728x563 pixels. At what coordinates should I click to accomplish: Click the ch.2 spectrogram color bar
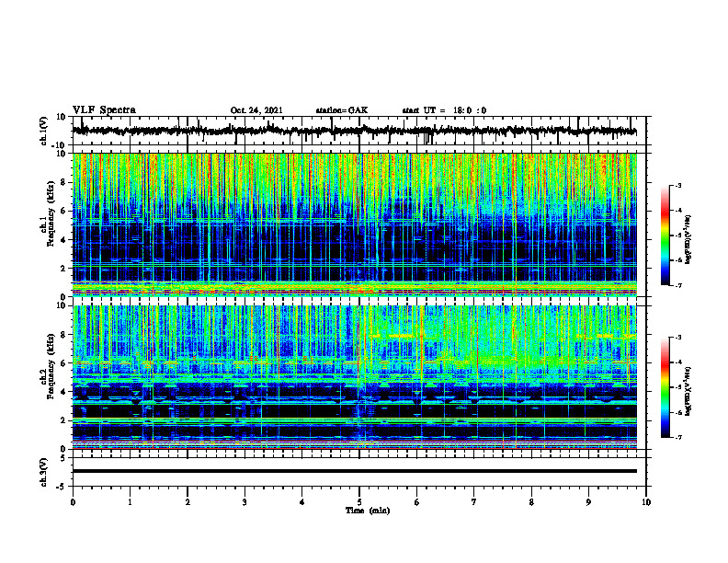click(665, 387)
